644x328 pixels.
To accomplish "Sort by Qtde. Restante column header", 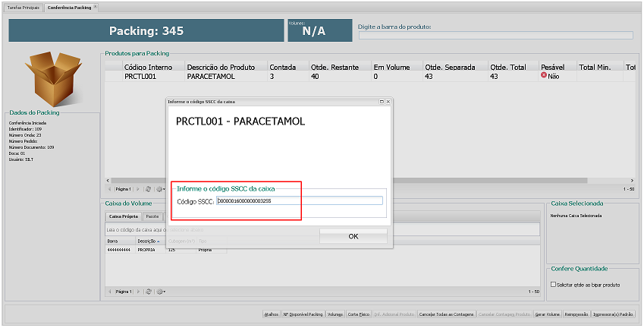I will [340, 67].
